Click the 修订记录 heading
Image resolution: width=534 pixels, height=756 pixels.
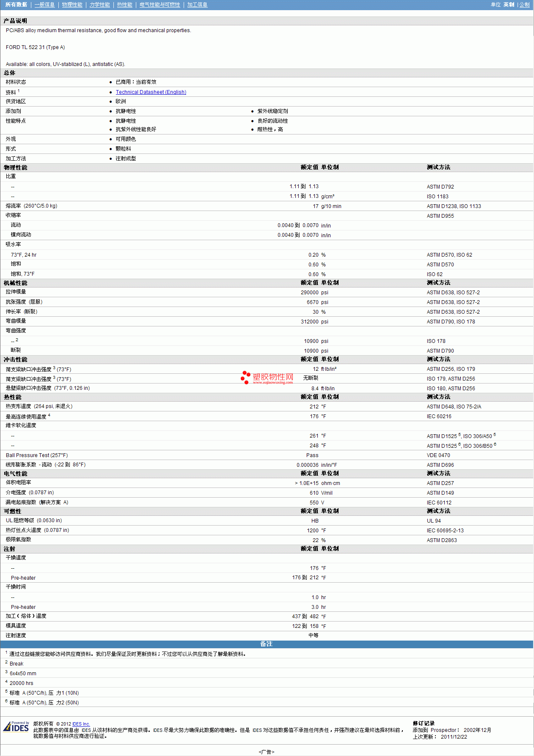point(424,723)
